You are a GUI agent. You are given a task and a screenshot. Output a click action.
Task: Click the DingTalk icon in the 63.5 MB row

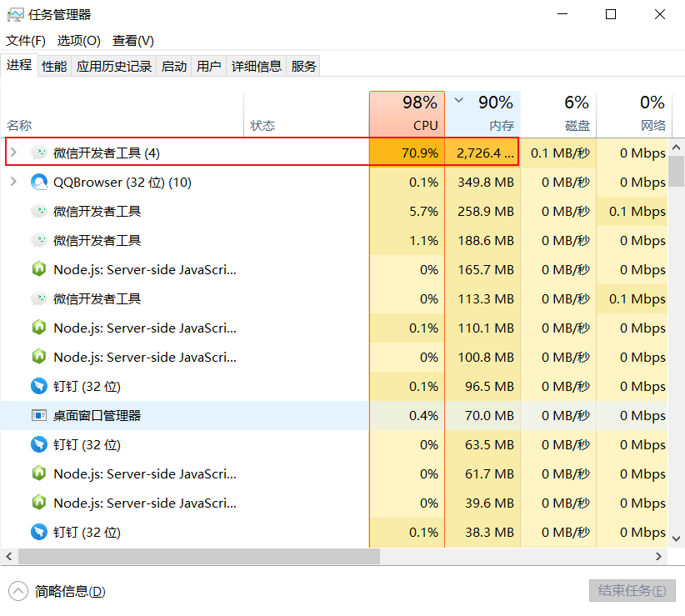pyautogui.click(x=39, y=445)
